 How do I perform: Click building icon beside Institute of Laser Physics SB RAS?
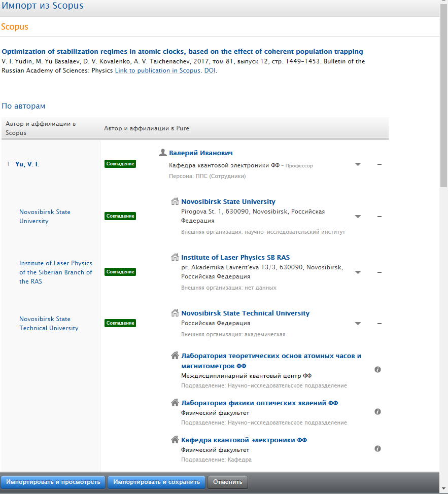(x=175, y=257)
